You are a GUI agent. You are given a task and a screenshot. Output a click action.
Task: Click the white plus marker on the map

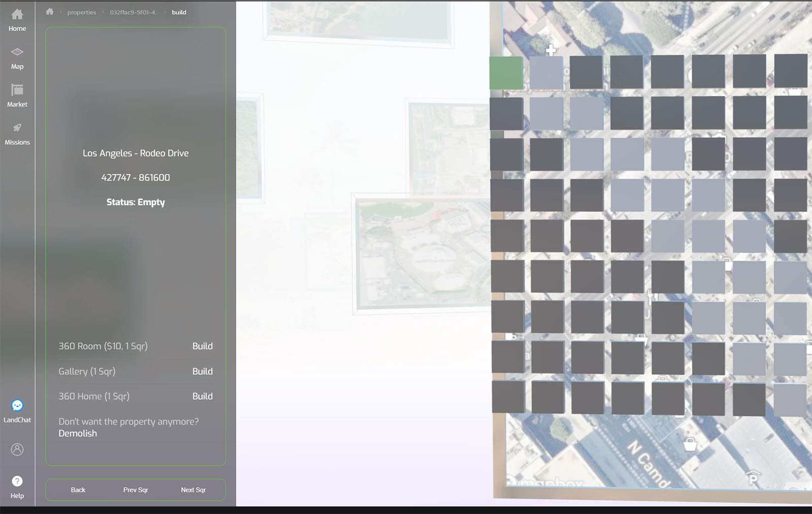551,50
